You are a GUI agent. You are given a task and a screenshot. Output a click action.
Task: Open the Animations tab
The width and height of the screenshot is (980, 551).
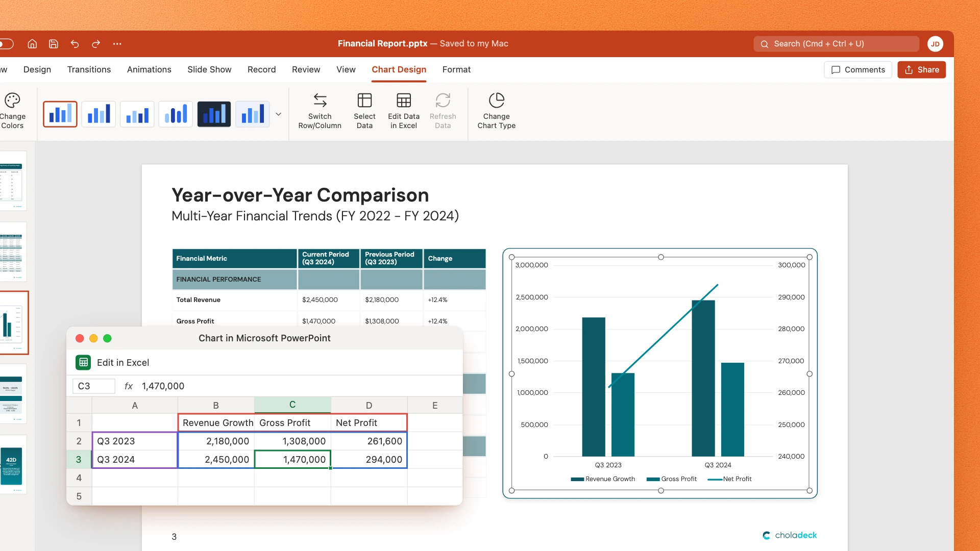pyautogui.click(x=149, y=69)
